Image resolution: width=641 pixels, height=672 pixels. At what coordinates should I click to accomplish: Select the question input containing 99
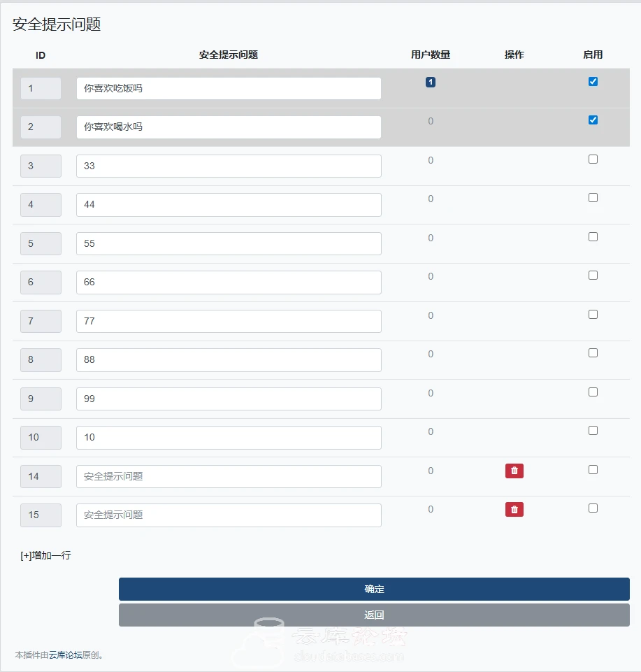pos(228,399)
